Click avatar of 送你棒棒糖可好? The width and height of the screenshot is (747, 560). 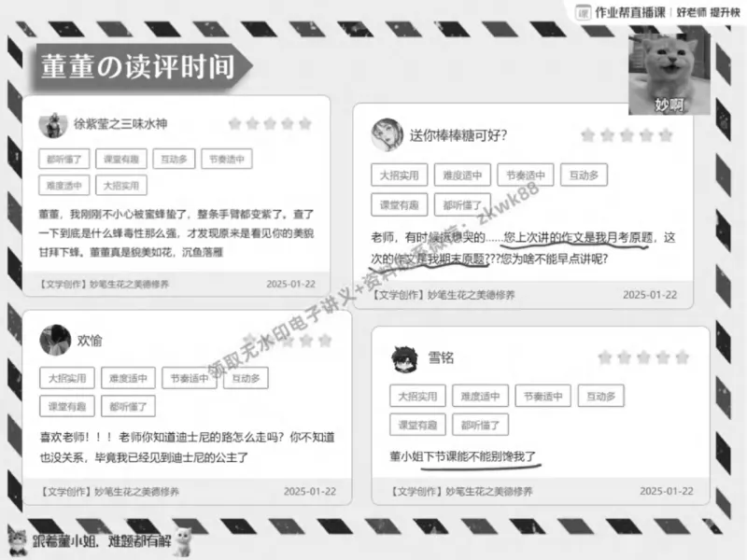pos(387,134)
